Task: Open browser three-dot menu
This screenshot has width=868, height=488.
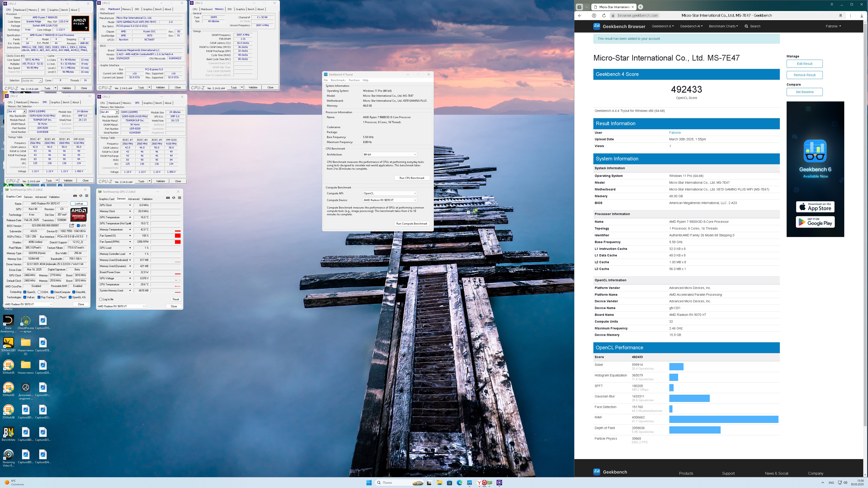Action: tap(851, 16)
